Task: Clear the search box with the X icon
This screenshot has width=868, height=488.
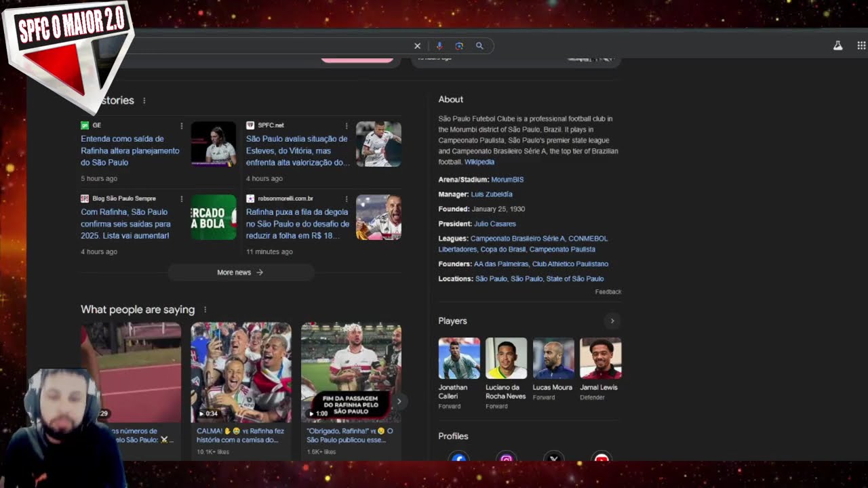Action: point(417,46)
